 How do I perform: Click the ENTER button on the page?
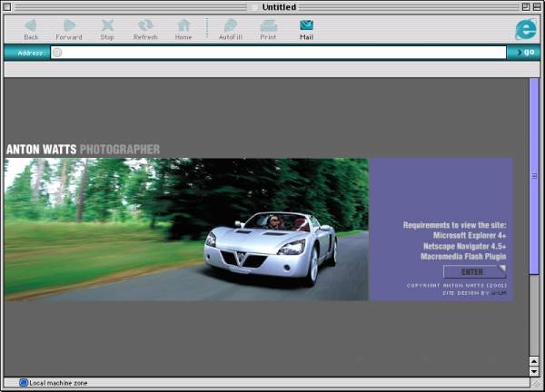point(474,272)
